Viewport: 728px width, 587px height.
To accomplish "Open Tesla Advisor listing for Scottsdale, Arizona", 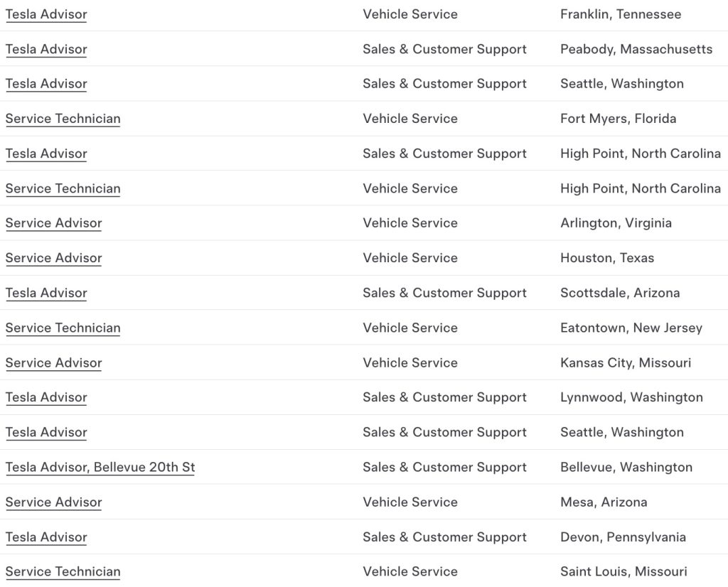I will click(x=46, y=293).
